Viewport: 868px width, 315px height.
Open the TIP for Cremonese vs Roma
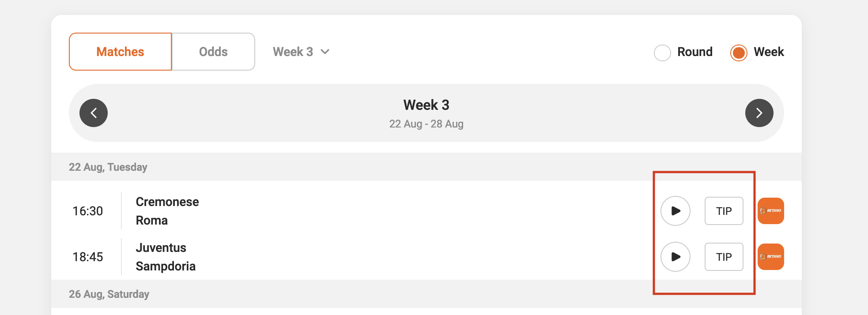pos(724,211)
